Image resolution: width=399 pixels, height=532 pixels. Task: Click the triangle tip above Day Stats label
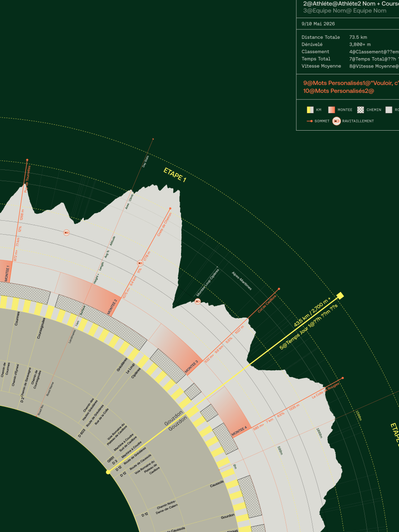pyautogui.click(x=153, y=139)
